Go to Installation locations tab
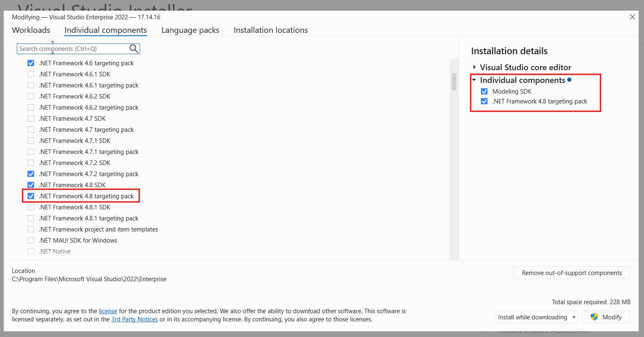The image size is (644, 337). coord(271,30)
